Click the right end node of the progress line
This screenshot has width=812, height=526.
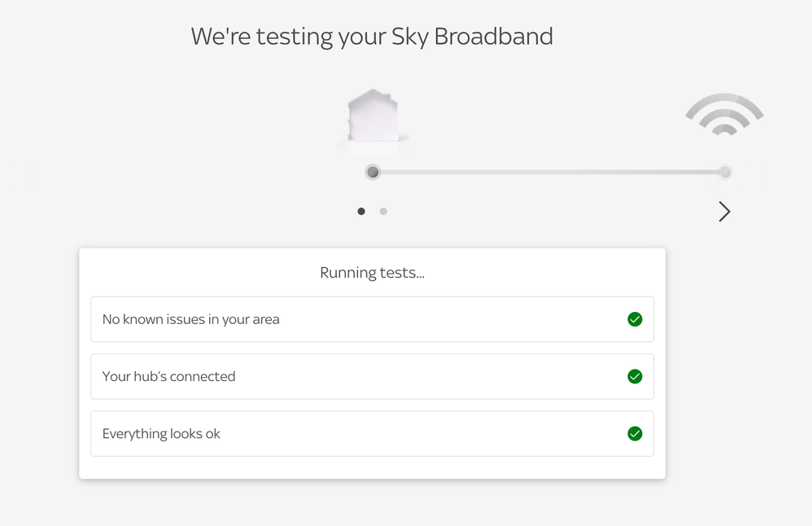[x=725, y=172]
